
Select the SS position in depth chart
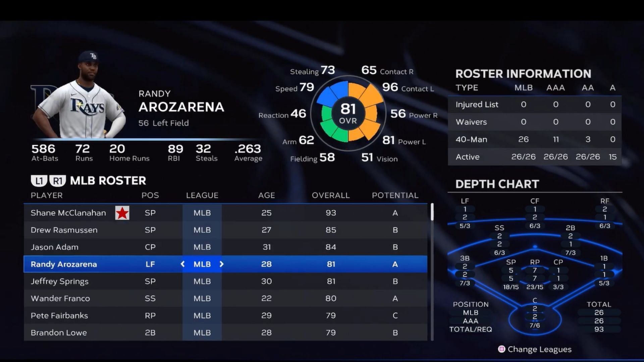point(499,227)
